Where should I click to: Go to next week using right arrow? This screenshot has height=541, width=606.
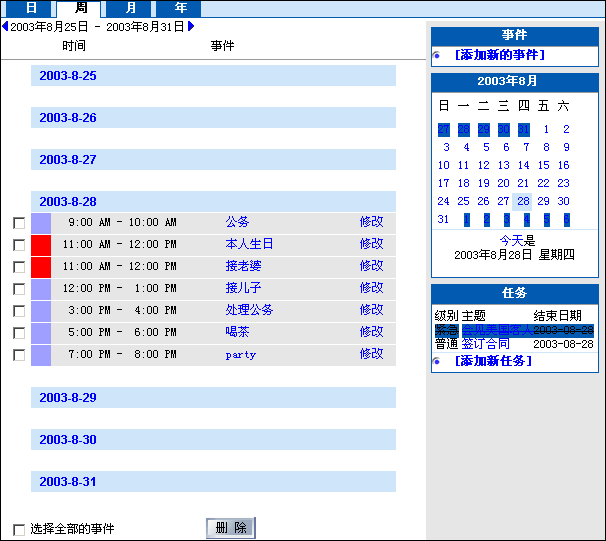click(191, 27)
